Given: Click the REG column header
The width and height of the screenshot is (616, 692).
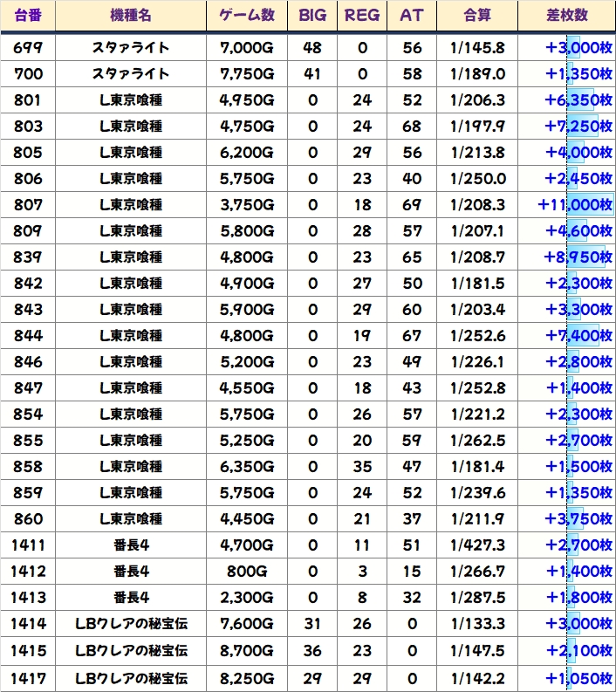Looking at the screenshot, I should 362,16.
